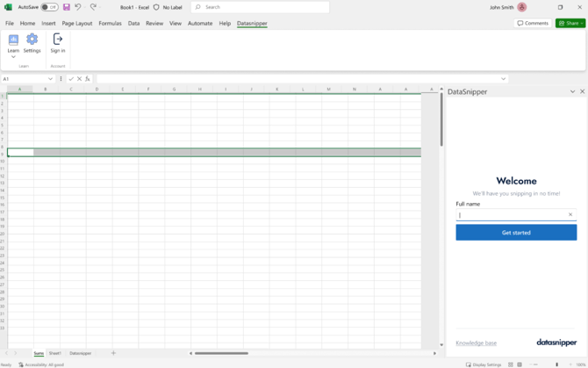Select the Sums sheet tab
Image resolution: width=588 pixels, height=368 pixels.
(39, 353)
